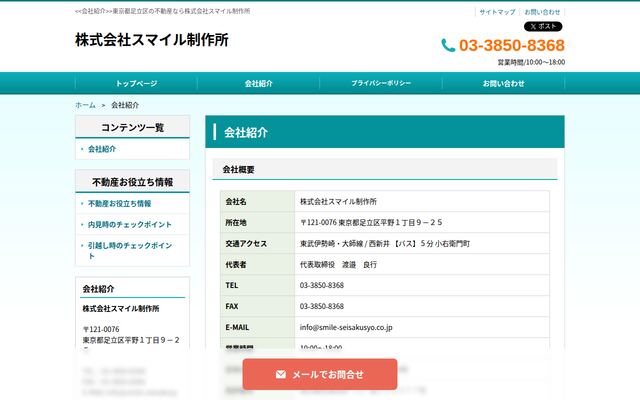640x400 pixels.
Task: Select 会社紹介 in the navigation bar
Action: pos(258,83)
